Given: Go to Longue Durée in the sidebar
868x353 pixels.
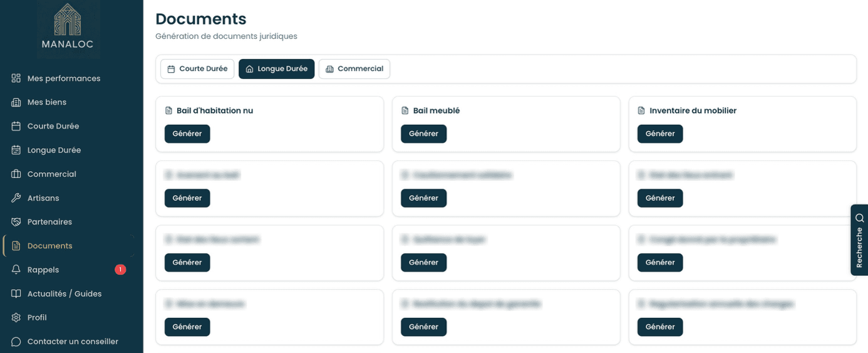Looking at the screenshot, I should (54, 150).
